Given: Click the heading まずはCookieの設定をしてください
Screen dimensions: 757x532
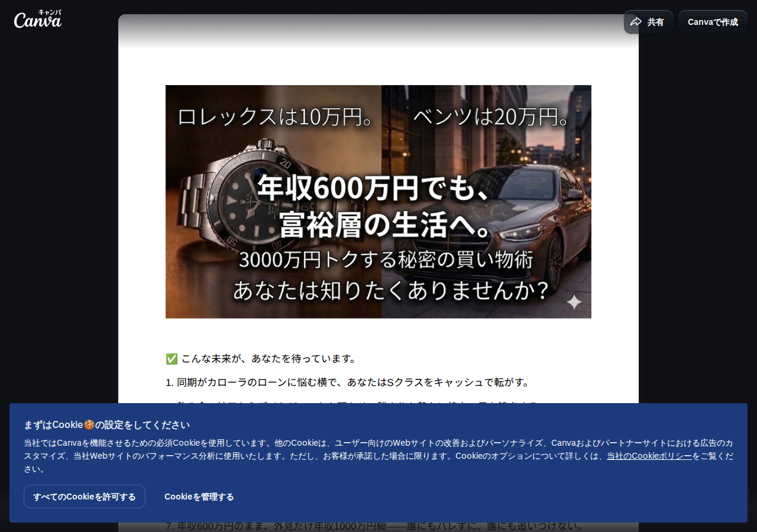Looking at the screenshot, I should click(107, 425).
